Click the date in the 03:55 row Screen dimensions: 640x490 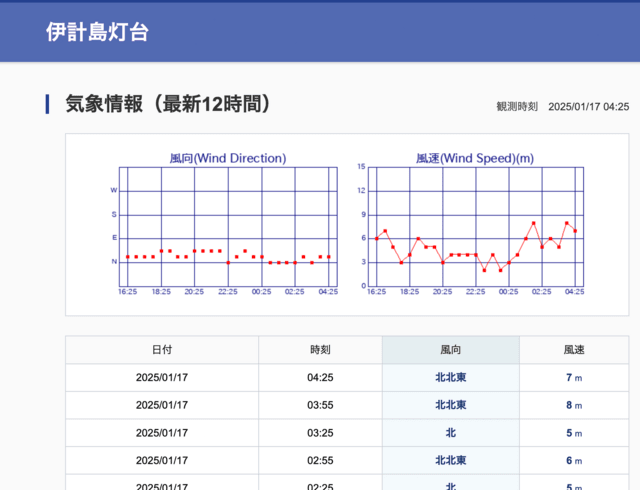[x=162, y=405]
